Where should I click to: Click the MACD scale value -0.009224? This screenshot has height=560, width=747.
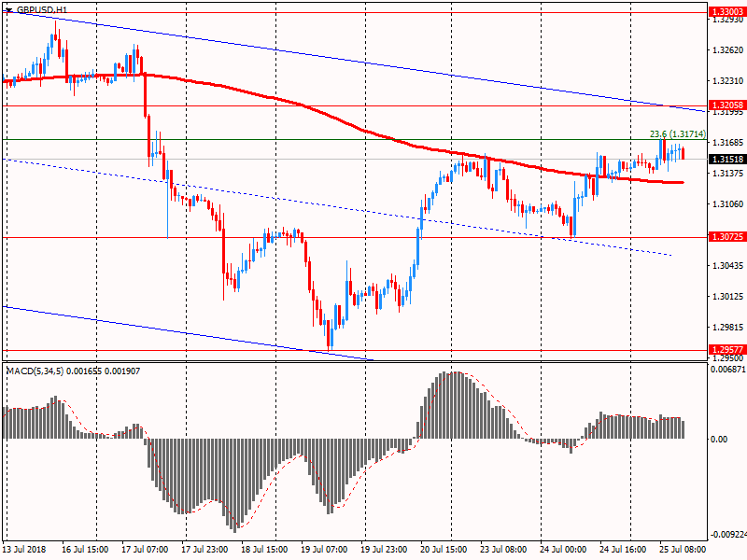click(728, 534)
